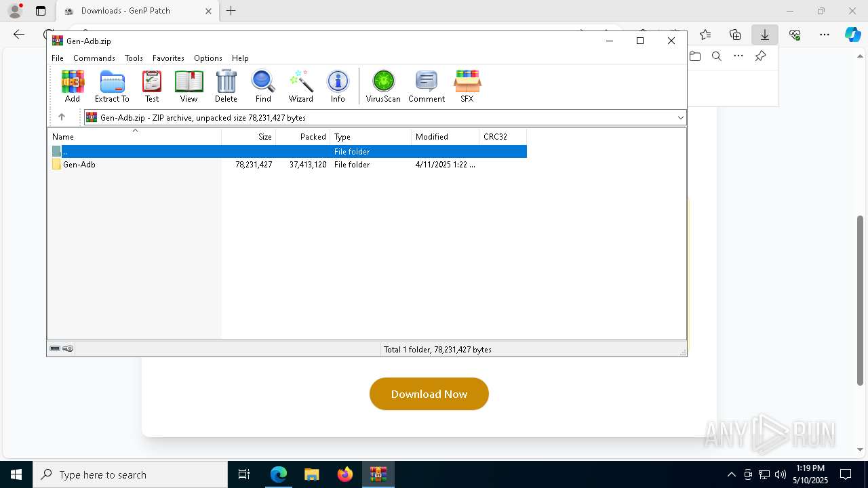Open the File menu
This screenshot has width=868, height=488.
point(58,58)
